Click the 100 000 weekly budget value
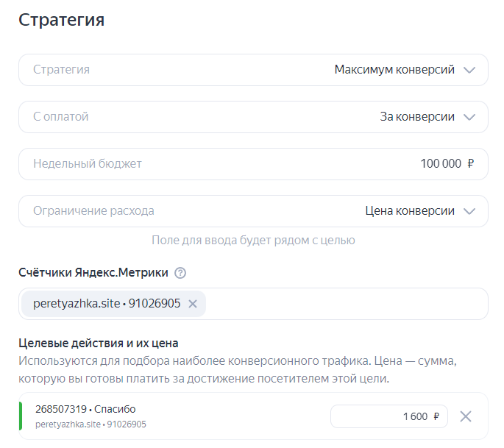The image size is (504, 448). tap(441, 163)
